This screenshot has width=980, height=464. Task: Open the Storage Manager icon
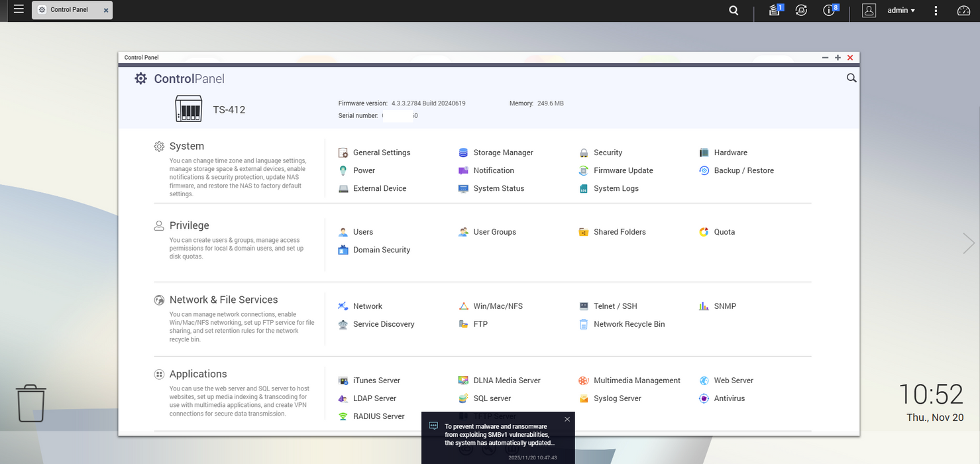[463, 152]
